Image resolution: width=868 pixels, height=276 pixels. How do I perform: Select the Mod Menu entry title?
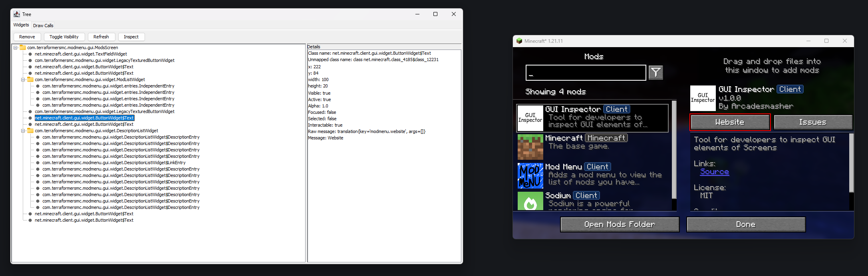pos(564,167)
